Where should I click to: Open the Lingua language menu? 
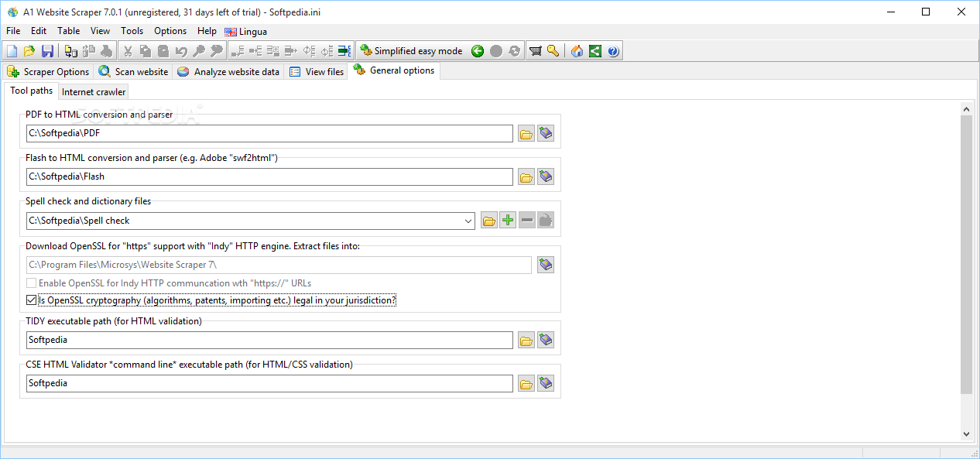(x=246, y=32)
